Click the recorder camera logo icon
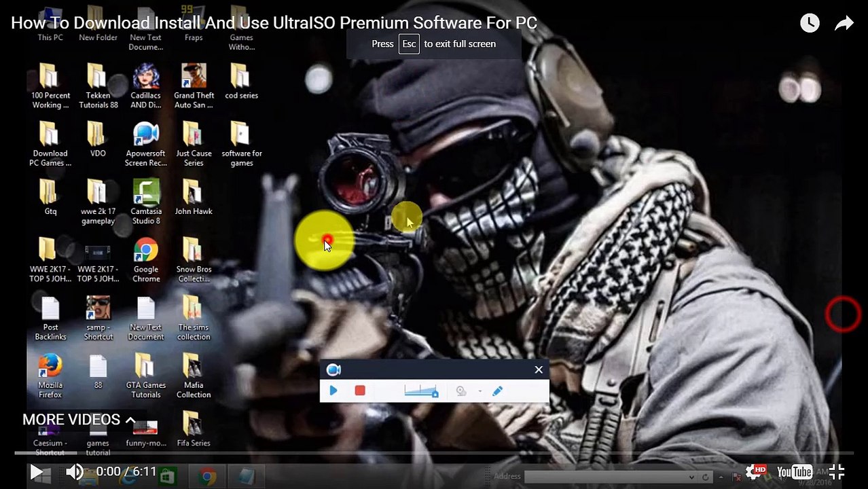The image size is (868, 489). pos(333,369)
